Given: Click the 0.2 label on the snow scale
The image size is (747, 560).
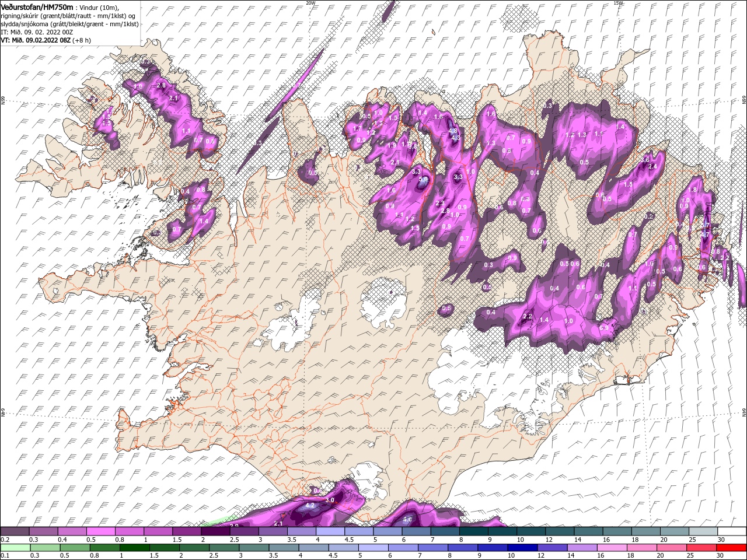Looking at the screenshot, I should point(5,540).
